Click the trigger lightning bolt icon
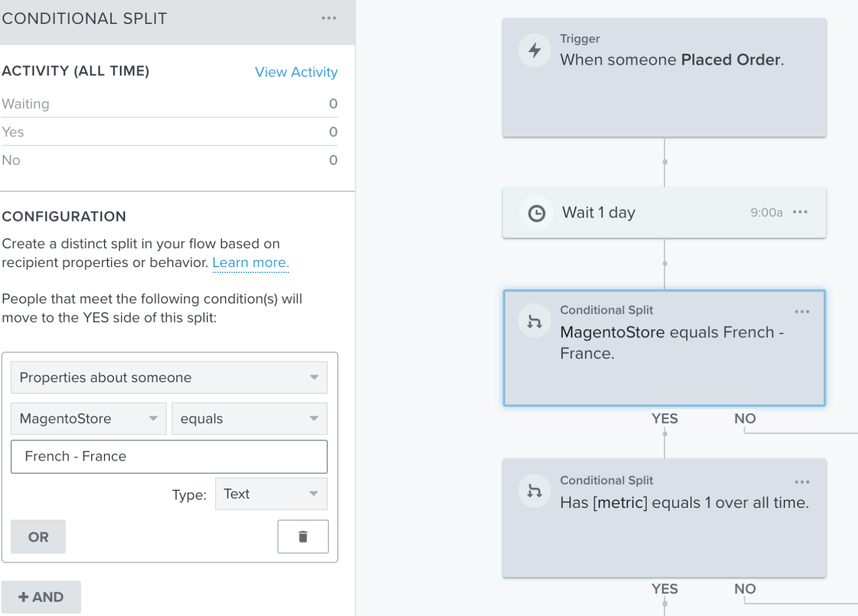 point(535,50)
